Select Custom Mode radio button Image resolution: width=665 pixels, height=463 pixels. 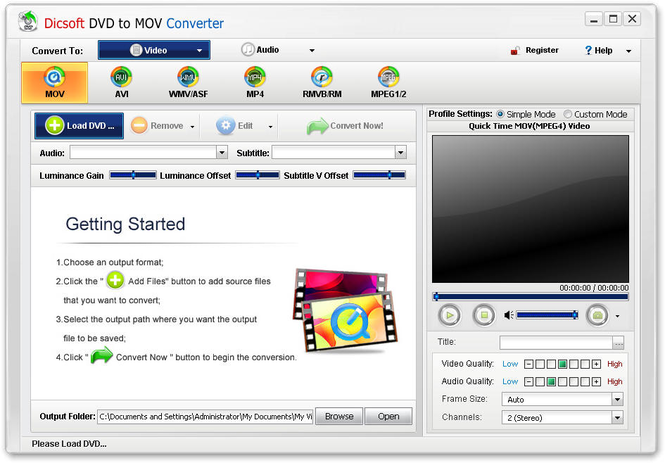(x=567, y=114)
